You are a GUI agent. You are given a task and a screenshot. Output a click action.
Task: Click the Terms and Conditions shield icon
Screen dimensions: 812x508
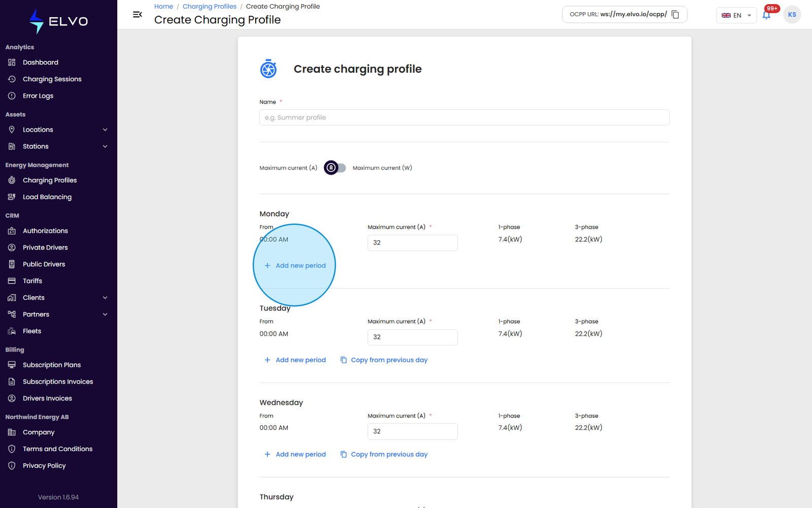click(x=12, y=449)
